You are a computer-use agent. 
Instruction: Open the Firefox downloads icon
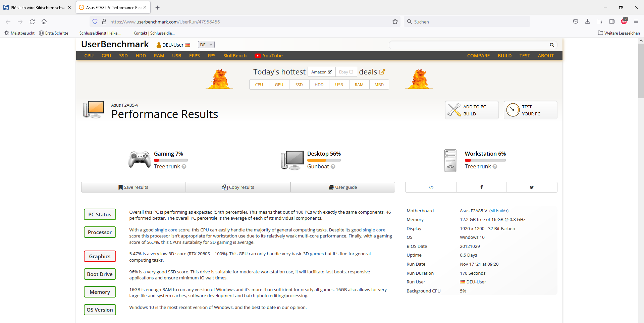[x=587, y=22]
